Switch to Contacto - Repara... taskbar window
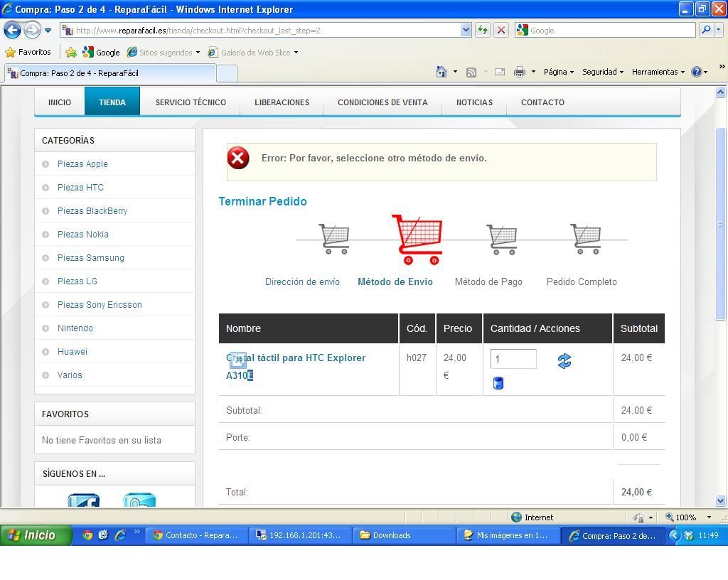 coord(196,535)
